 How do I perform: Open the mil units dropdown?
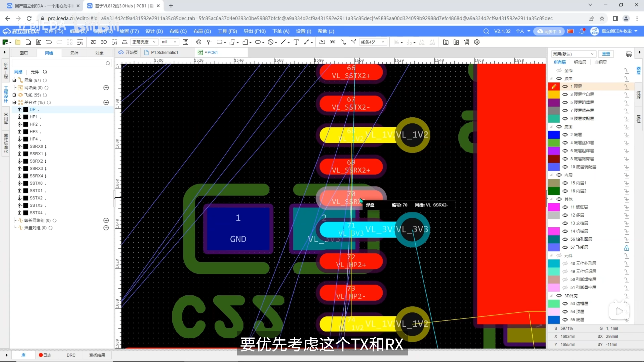pos(169,42)
